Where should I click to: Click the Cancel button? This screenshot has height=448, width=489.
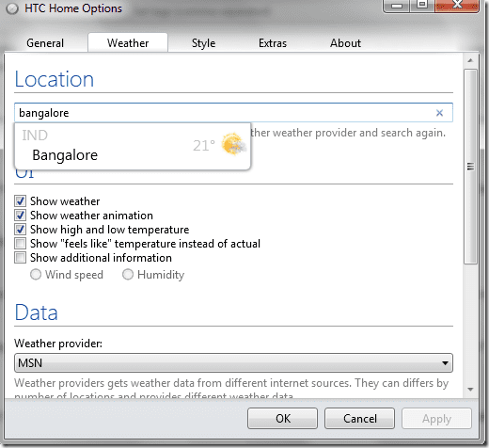tap(359, 419)
